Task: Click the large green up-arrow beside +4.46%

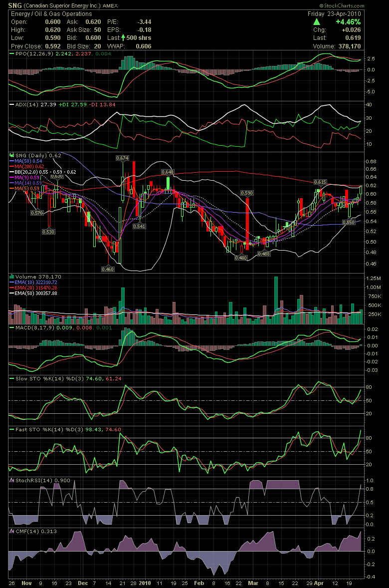Action: [x=317, y=22]
